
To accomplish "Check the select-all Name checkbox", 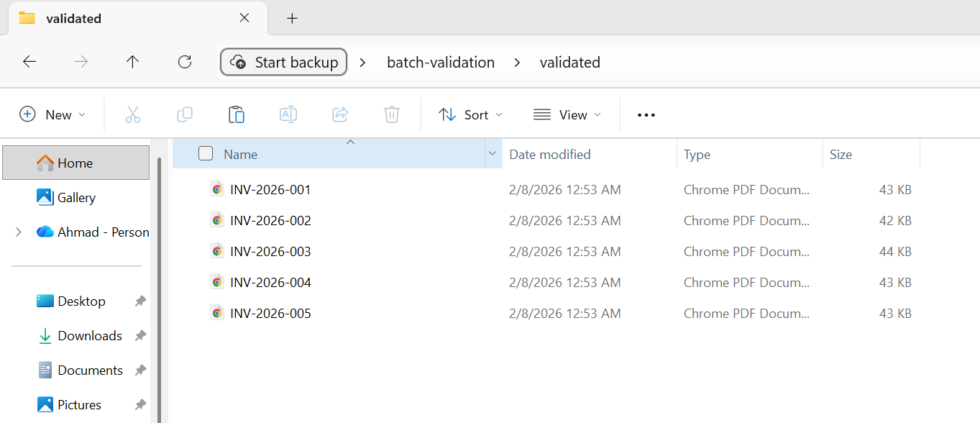I will tap(206, 153).
